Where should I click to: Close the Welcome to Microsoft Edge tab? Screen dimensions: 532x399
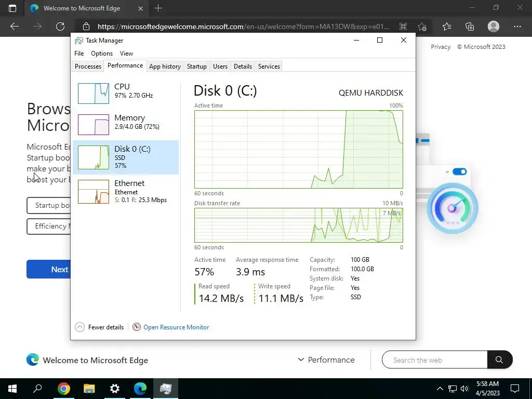tap(140, 8)
